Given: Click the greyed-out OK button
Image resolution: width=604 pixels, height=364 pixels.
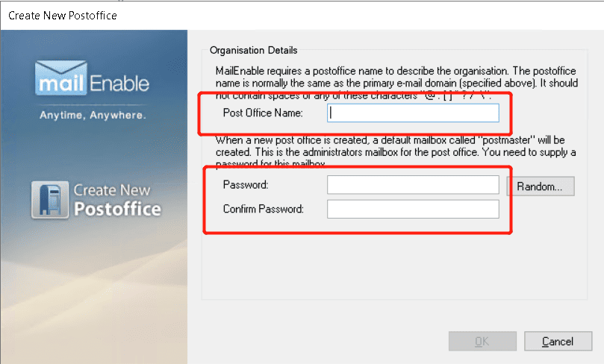Looking at the screenshot, I should 482,342.
